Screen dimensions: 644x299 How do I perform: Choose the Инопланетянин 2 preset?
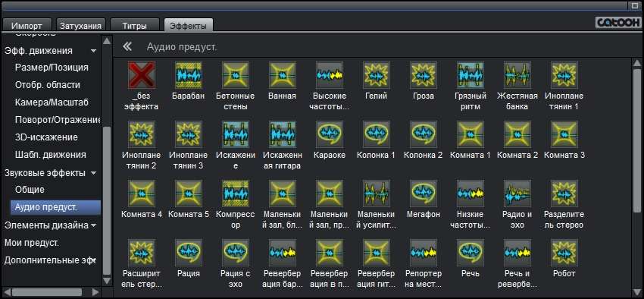(x=141, y=134)
